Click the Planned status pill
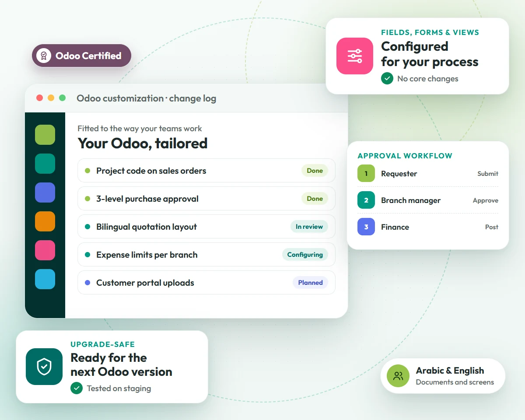Image resolution: width=525 pixels, height=420 pixels. tap(310, 283)
